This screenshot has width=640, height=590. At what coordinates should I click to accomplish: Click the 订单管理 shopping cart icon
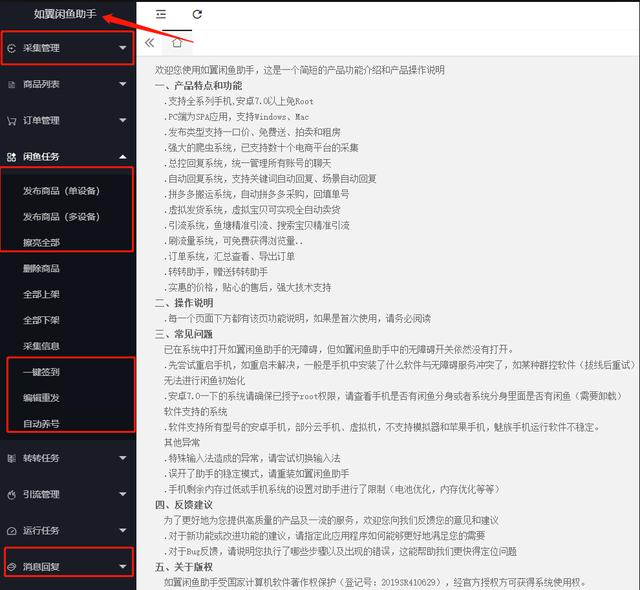coord(12,121)
